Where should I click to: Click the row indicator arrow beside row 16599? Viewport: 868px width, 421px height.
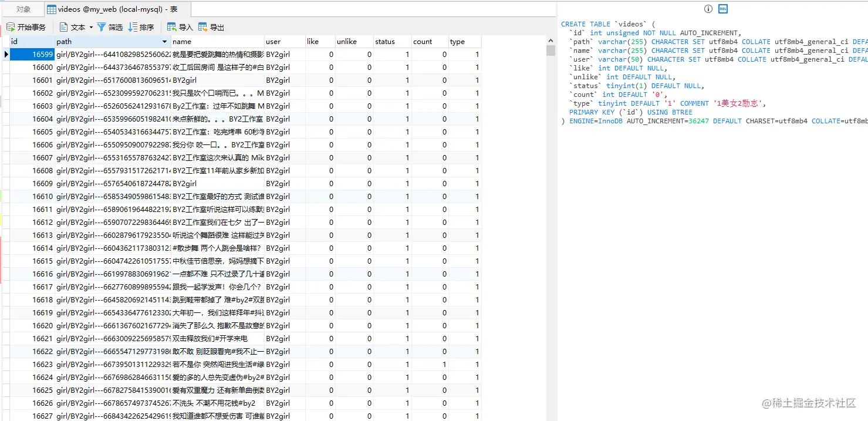click(6, 55)
